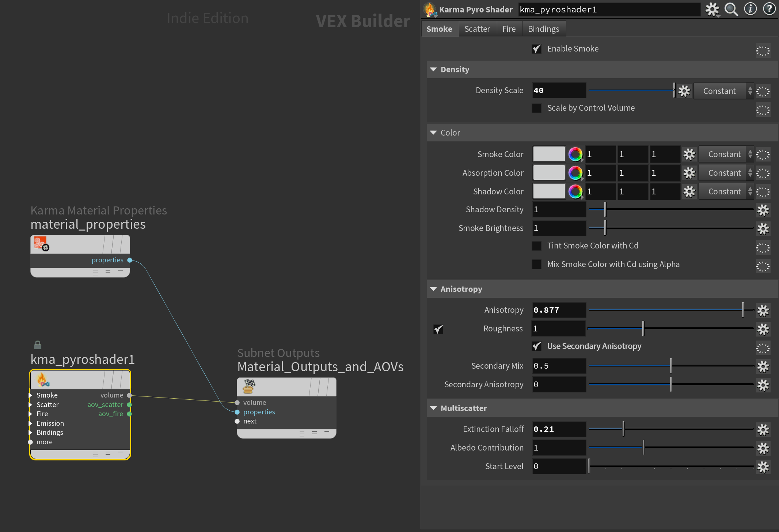Click the properties output on material_properties node

(130, 260)
